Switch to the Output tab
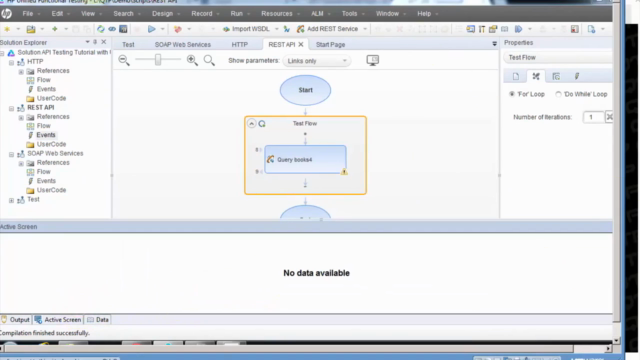Viewport: 640px width, 360px height. [x=16, y=320]
